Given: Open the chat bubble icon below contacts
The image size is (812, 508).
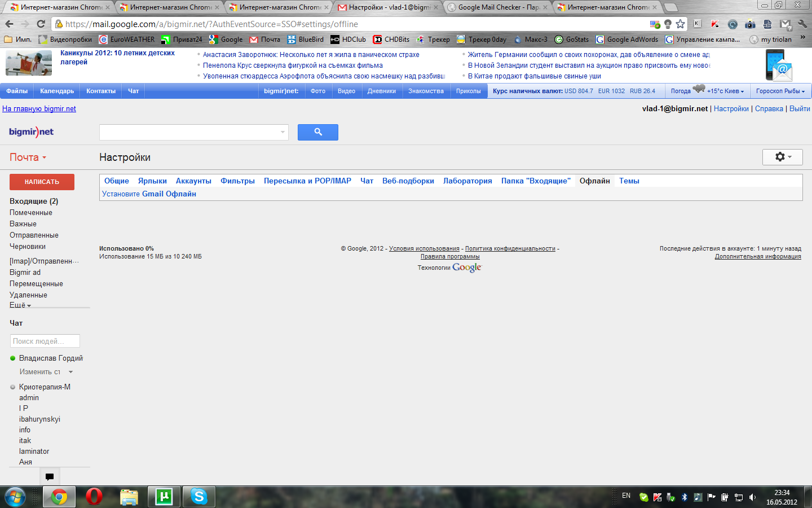Looking at the screenshot, I should 50,477.
